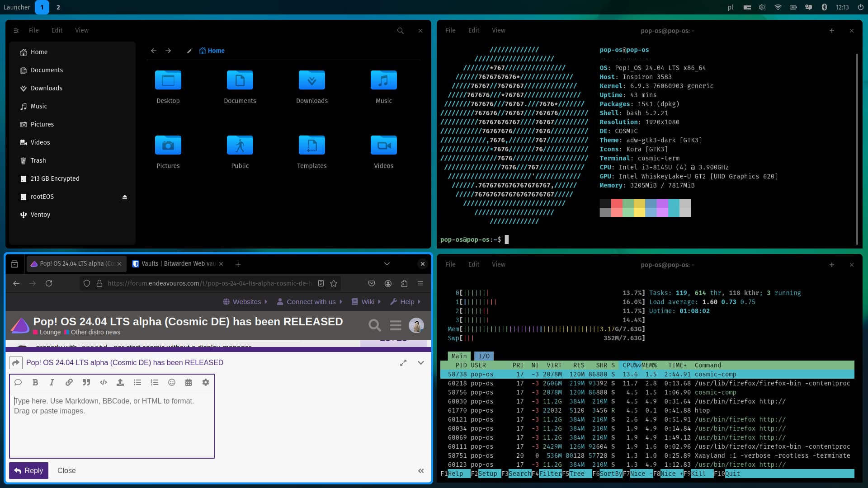Open emoji picker in reply editor
This screenshot has height=488, width=868.
tap(172, 382)
